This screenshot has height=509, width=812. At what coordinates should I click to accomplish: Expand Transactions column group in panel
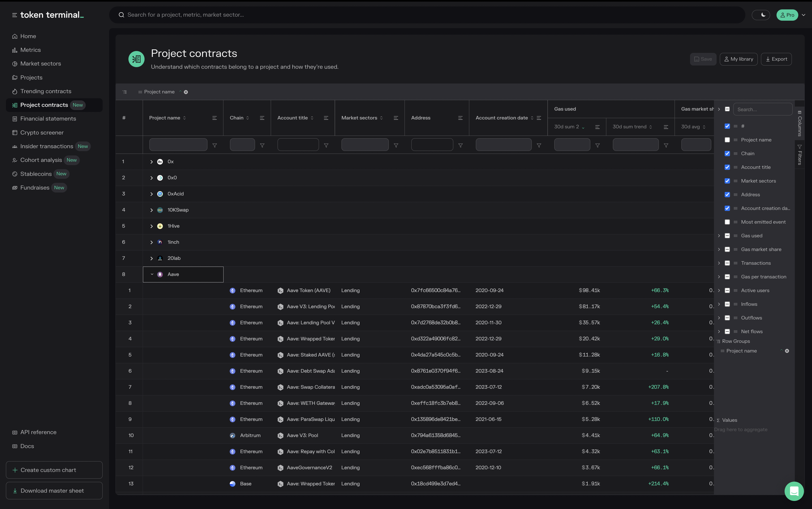click(719, 263)
